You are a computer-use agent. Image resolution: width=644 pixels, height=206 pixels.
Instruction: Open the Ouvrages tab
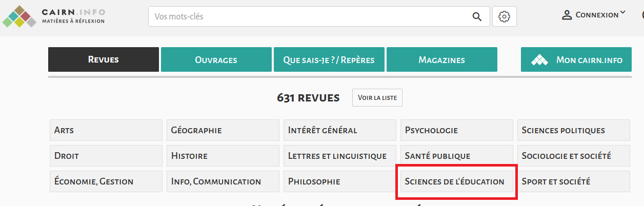point(216,59)
